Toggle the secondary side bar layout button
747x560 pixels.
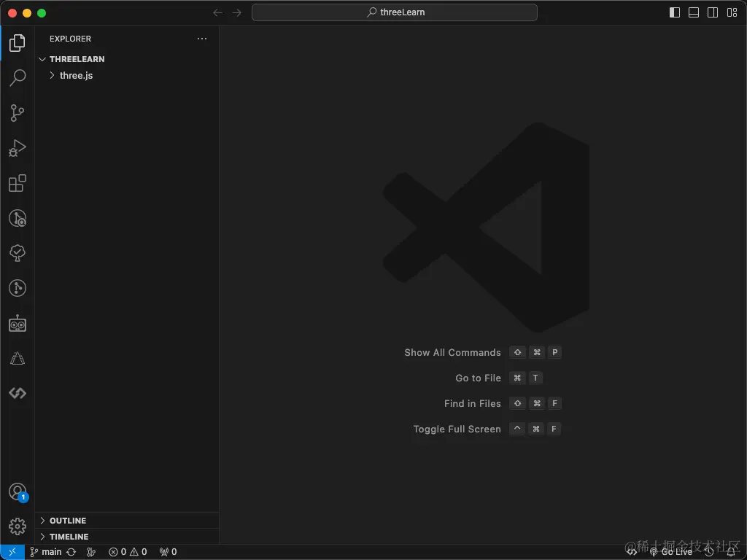[x=713, y=13]
